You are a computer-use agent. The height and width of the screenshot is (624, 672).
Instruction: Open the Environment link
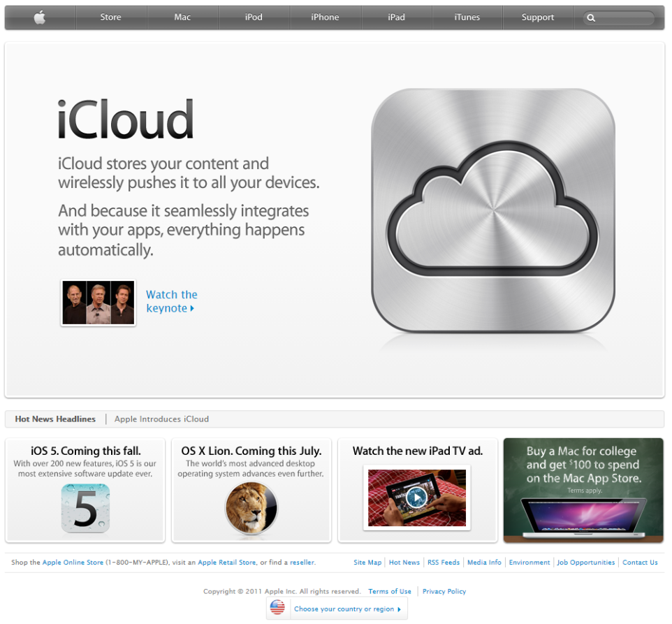(x=529, y=563)
